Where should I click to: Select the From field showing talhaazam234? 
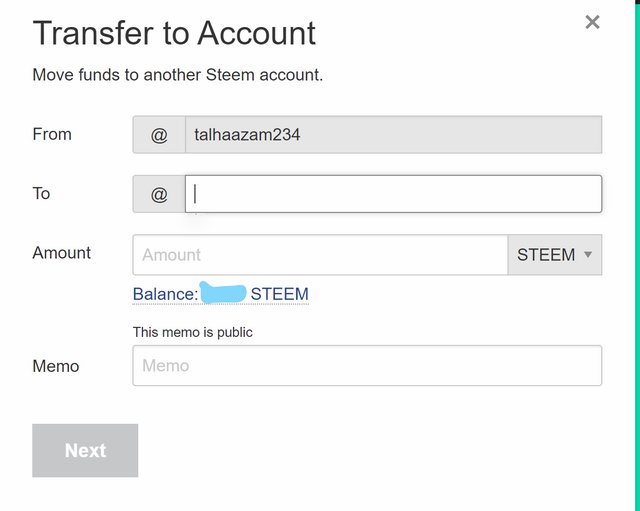tap(393, 135)
